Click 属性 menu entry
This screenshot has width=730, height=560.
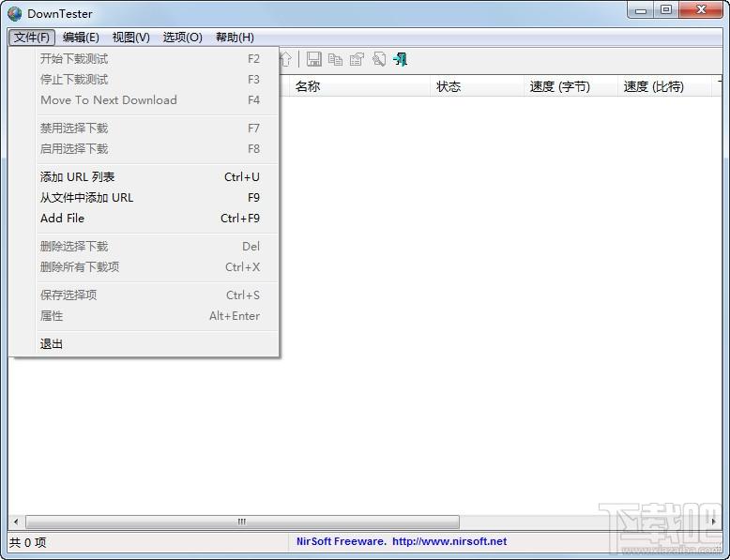pyautogui.click(x=149, y=315)
